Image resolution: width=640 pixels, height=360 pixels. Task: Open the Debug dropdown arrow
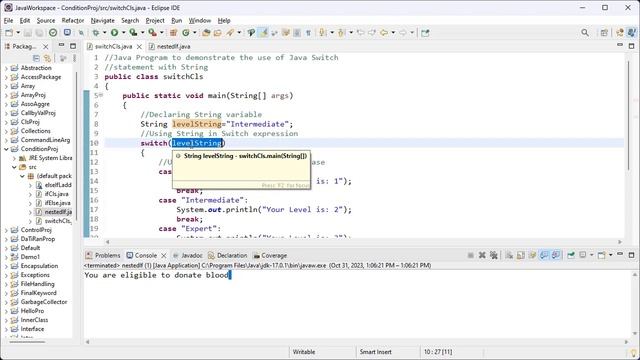(x=104, y=33)
